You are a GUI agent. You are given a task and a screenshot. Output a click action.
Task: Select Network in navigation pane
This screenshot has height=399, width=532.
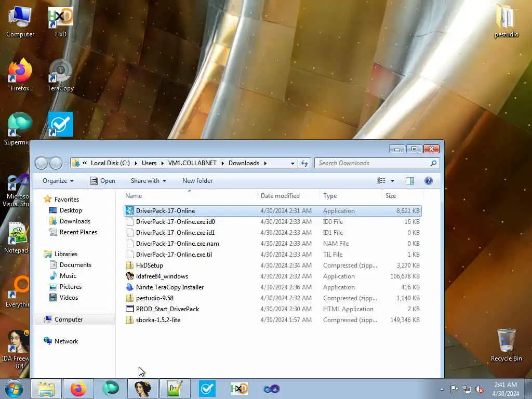click(61, 341)
